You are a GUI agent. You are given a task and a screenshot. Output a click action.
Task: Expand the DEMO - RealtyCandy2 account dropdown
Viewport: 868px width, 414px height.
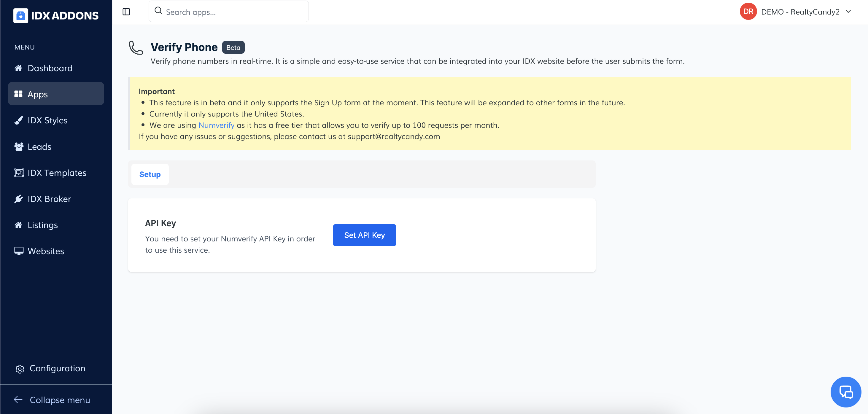click(848, 12)
